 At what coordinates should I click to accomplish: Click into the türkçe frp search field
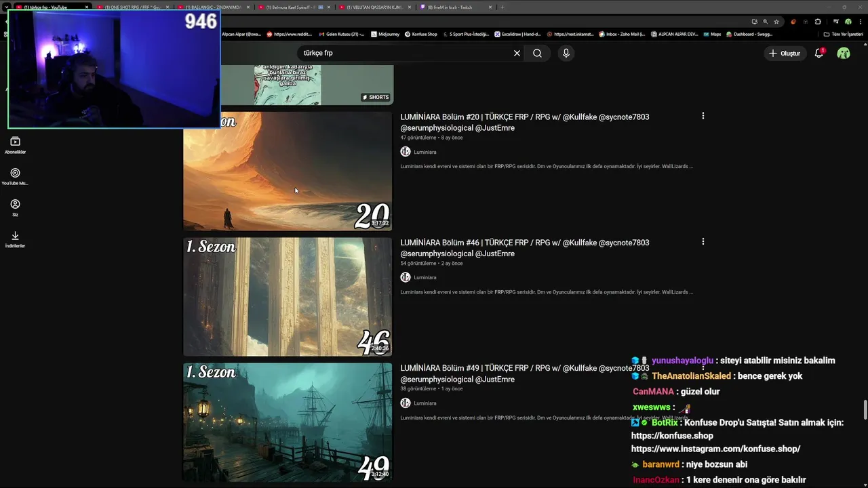tap(403, 53)
